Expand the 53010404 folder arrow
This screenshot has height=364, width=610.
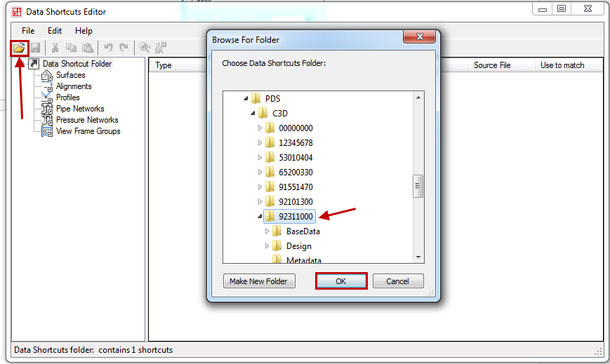click(x=260, y=158)
